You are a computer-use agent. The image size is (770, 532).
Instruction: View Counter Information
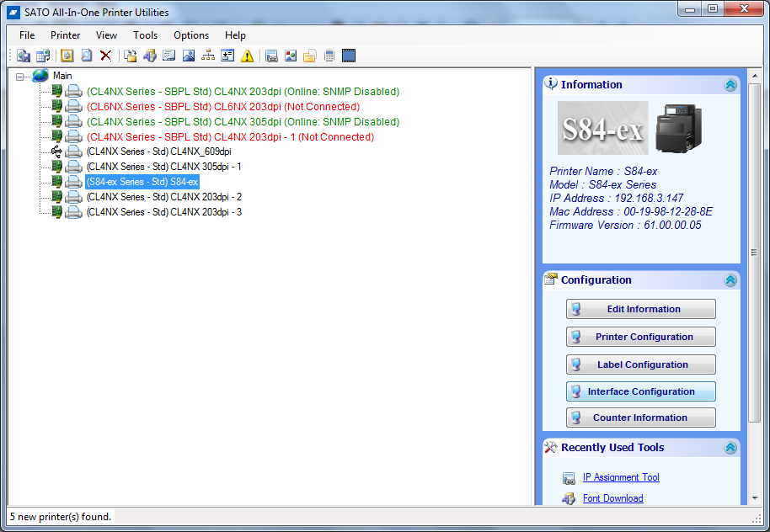coord(641,418)
